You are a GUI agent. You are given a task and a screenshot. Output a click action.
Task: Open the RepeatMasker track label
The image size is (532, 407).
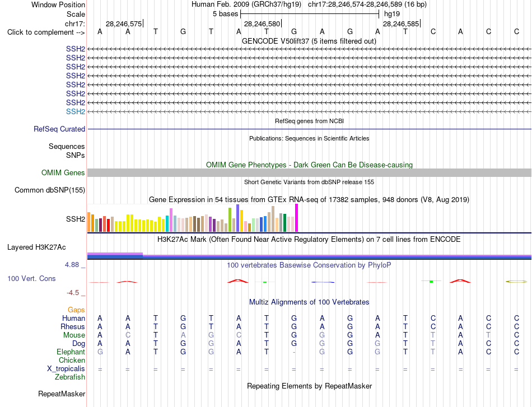(x=62, y=394)
